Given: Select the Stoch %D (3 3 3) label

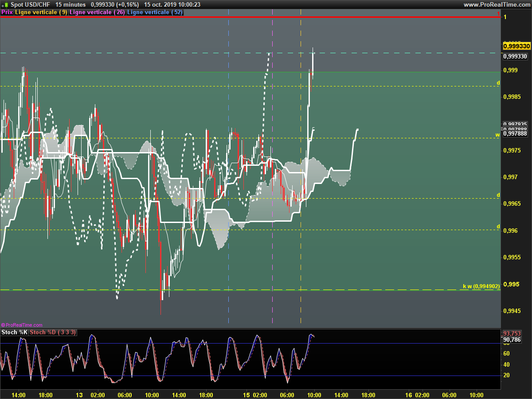Looking at the screenshot, I should pyautogui.click(x=53, y=332).
